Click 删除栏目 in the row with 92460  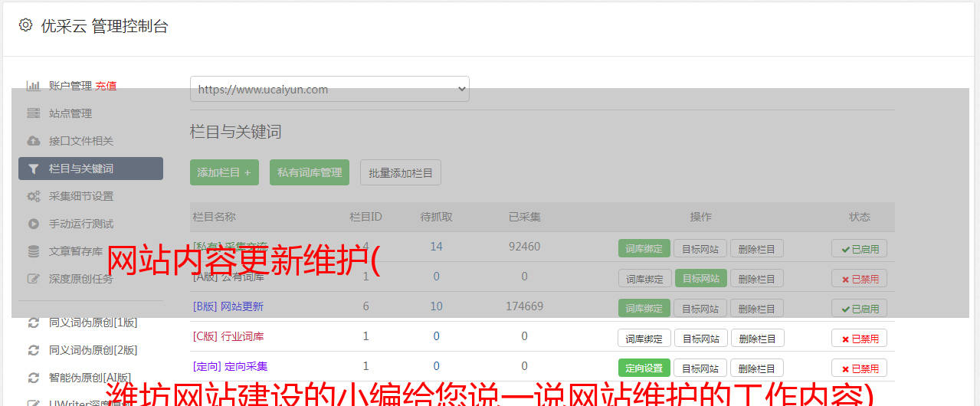point(757,248)
